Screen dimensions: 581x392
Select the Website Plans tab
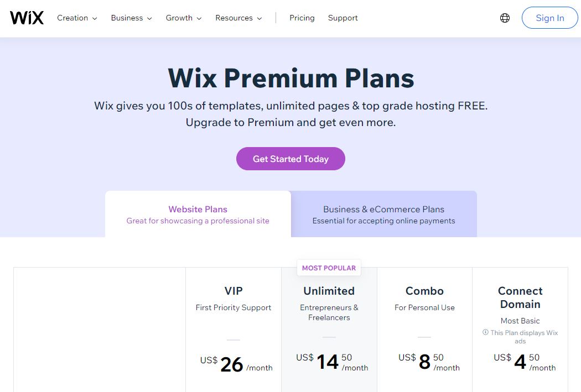coord(198,215)
